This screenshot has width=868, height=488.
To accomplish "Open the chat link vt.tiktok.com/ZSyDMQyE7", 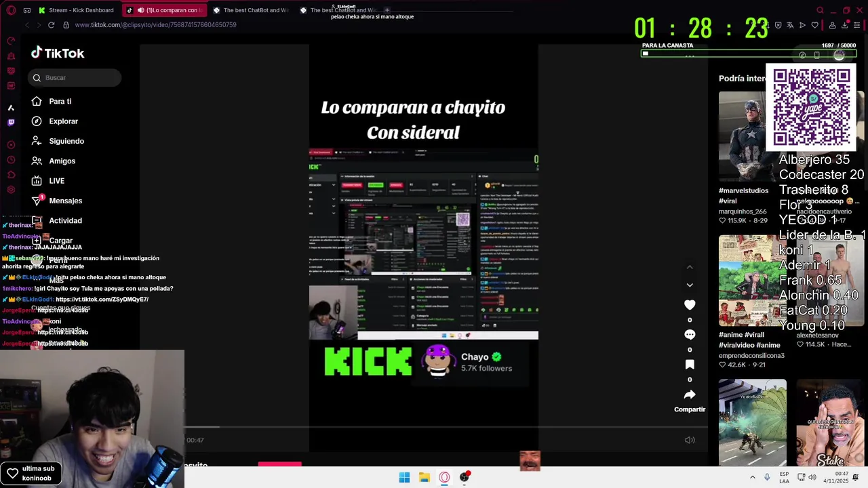I will [102, 300].
